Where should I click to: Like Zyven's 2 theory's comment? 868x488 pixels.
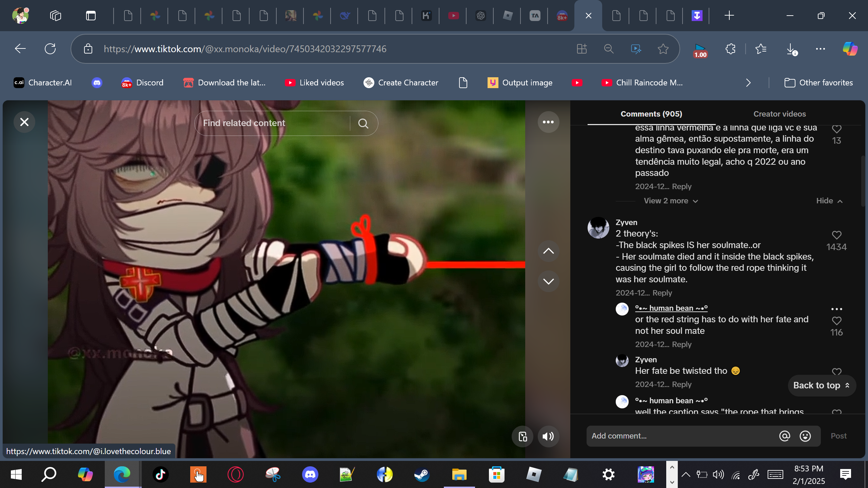pyautogui.click(x=836, y=235)
